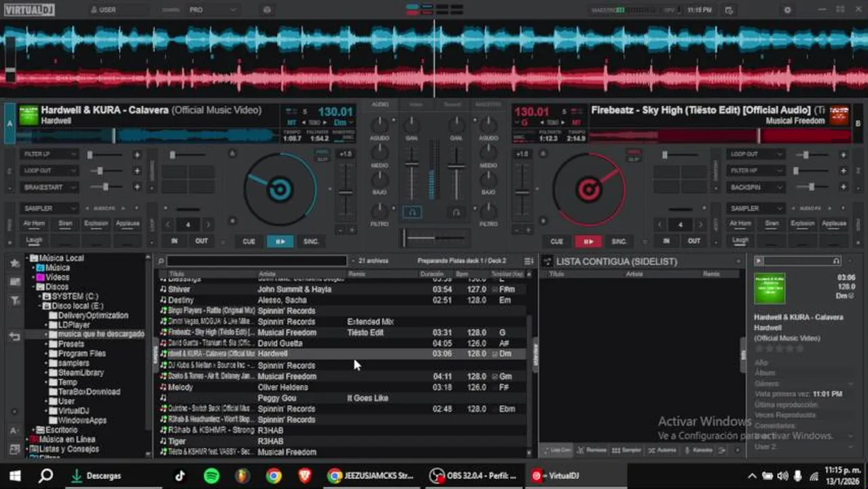Double deck A loop length with right arrow

[208, 224]
